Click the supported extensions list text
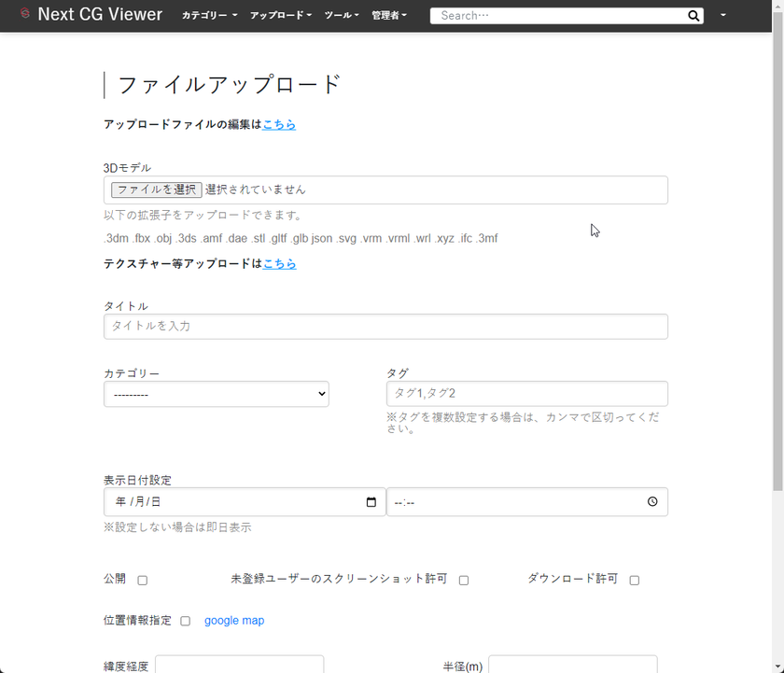This screenshot has width=784, height=673. 301,239
